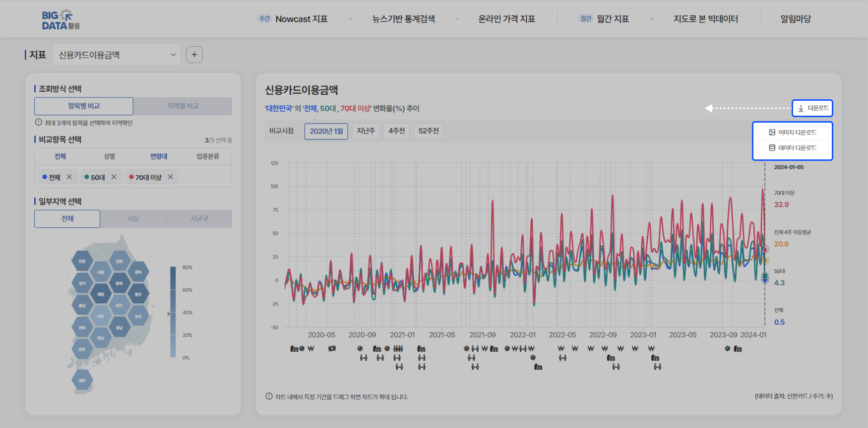Viewport: 868px width, 428px height.
Task: Click the blue color dot in 전체 chip
Action: click(45, 177)
